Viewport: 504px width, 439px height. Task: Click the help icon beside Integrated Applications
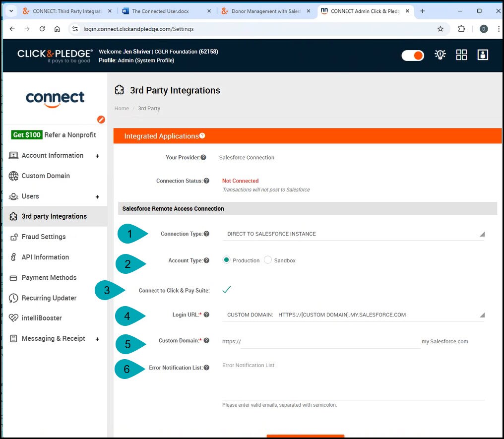coord(202,135)
